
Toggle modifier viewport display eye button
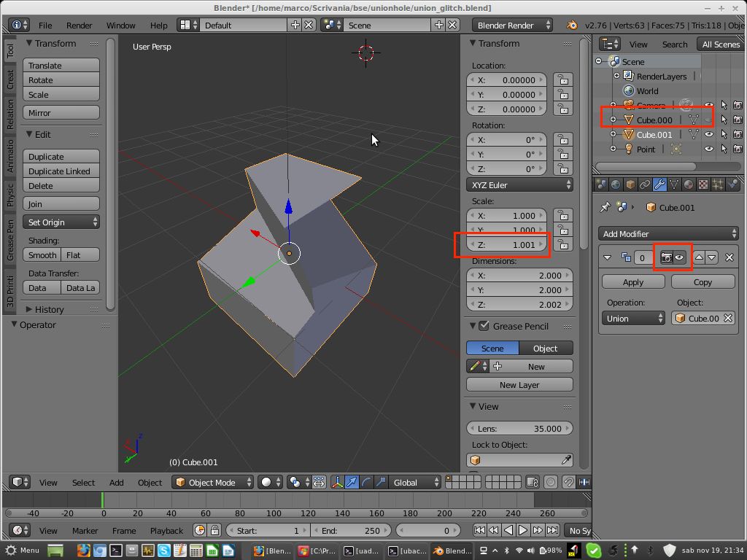[x=679, y=257]
